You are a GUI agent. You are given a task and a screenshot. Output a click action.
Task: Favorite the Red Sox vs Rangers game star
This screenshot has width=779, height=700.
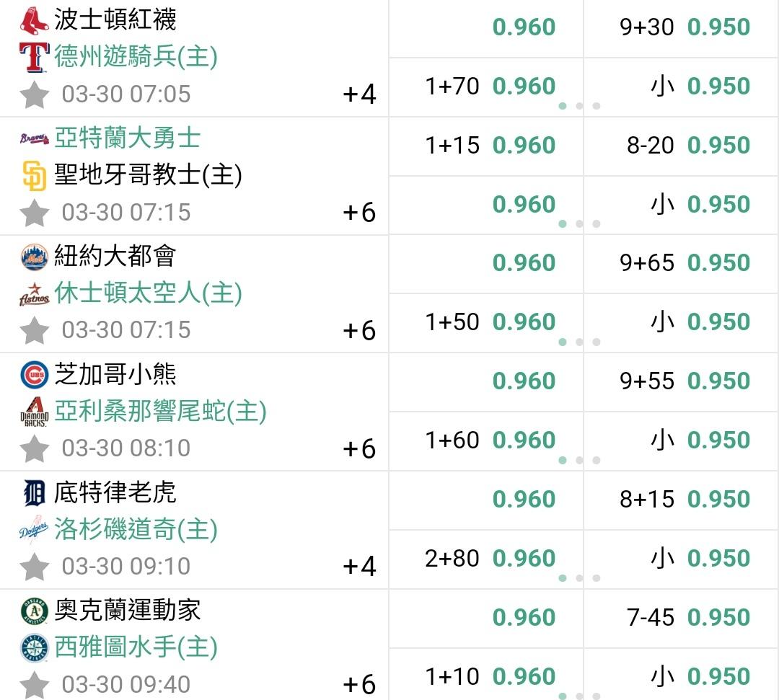point(35,94)
